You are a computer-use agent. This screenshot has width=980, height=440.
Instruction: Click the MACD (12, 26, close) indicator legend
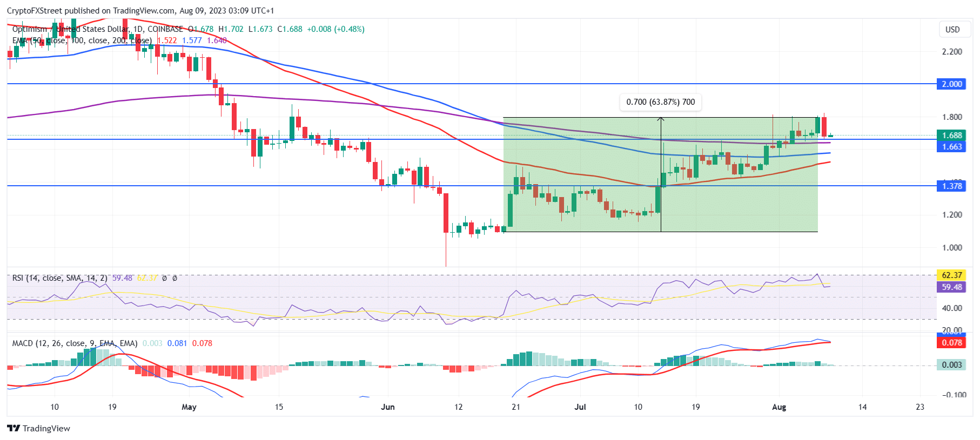tap(75, 343)
